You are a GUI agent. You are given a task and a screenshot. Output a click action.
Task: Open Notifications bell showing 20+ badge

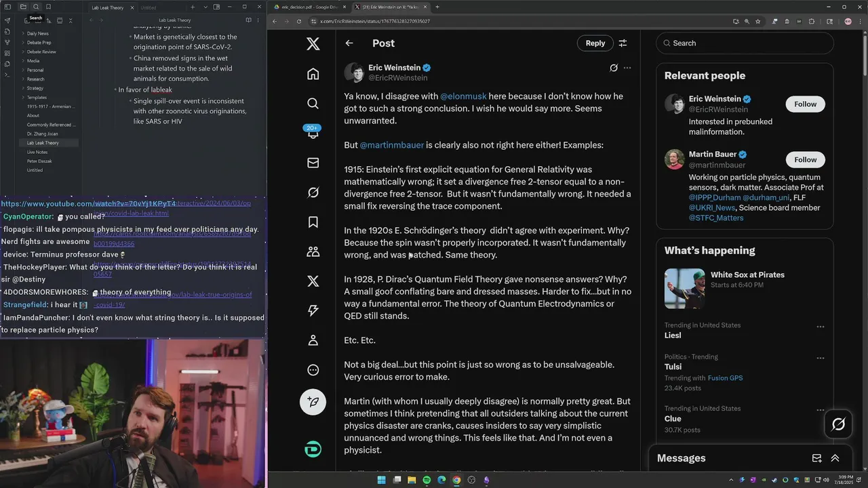tap(313, 133)
